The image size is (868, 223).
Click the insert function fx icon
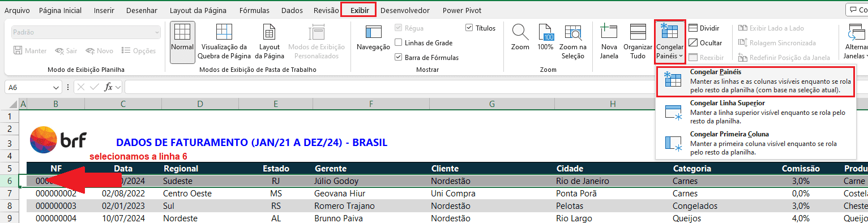108,87
